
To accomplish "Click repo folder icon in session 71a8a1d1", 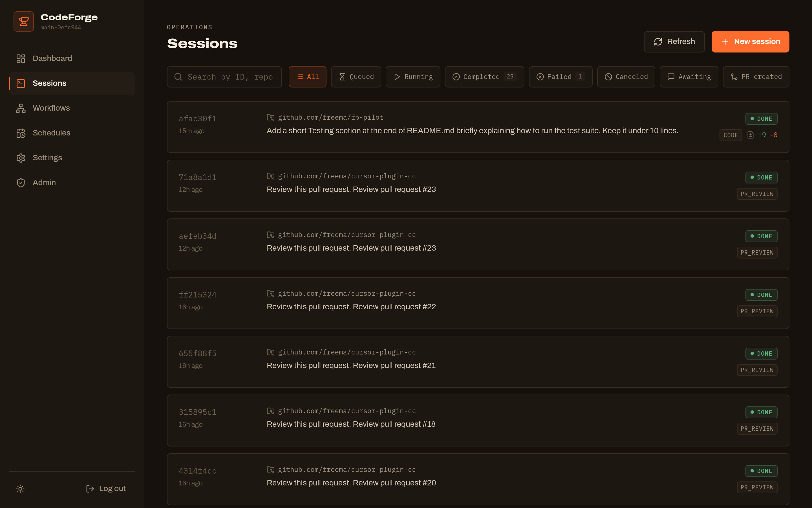I will (270, 176).
